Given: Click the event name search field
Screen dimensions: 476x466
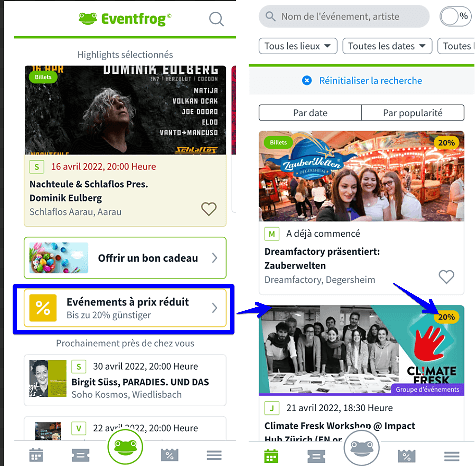Looking at the screenshot, I should click(x=344, y=16).
